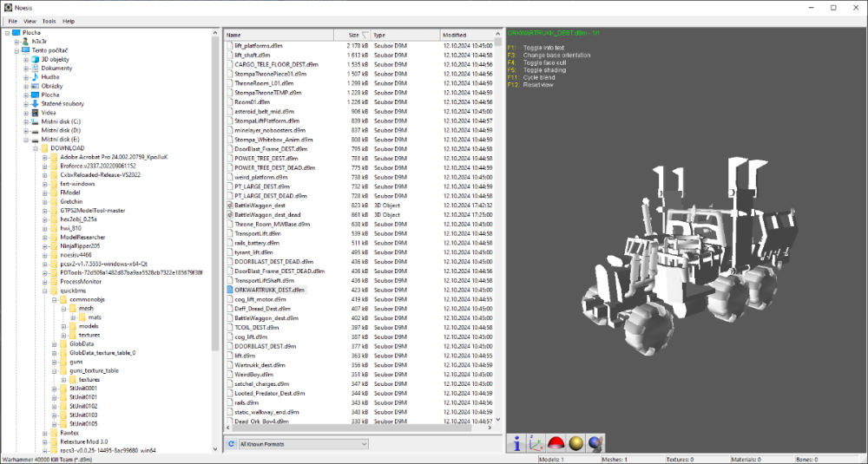
Task: Open the All Known Formats dropdown
Action: pos(303,444)
